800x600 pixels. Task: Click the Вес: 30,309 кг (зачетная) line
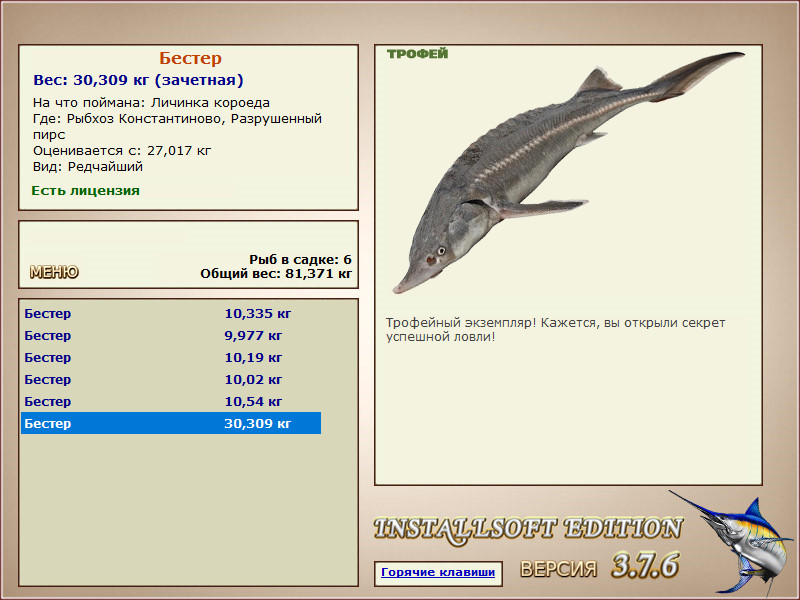[x=138, y=80]
